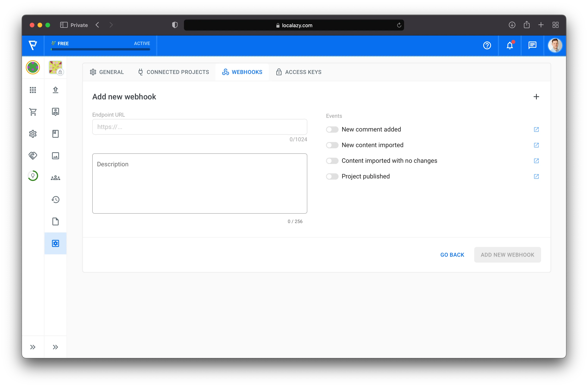The width and height of the screenshot is (588, 387).
Task: Open the help question mark icon
Action: [487, 46]
